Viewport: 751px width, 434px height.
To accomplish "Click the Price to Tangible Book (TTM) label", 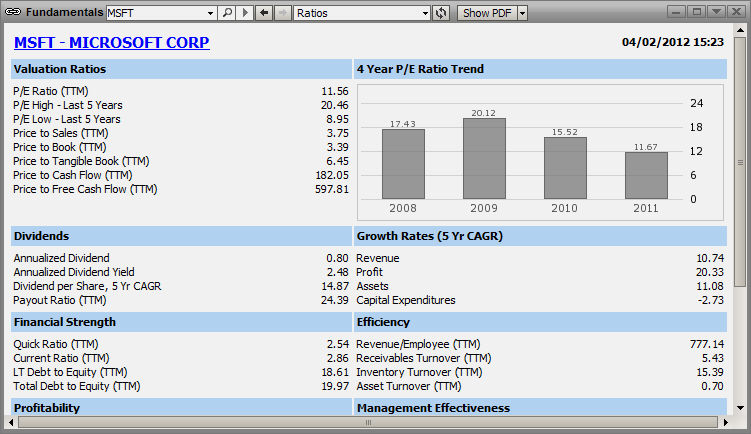I will 81,161.
